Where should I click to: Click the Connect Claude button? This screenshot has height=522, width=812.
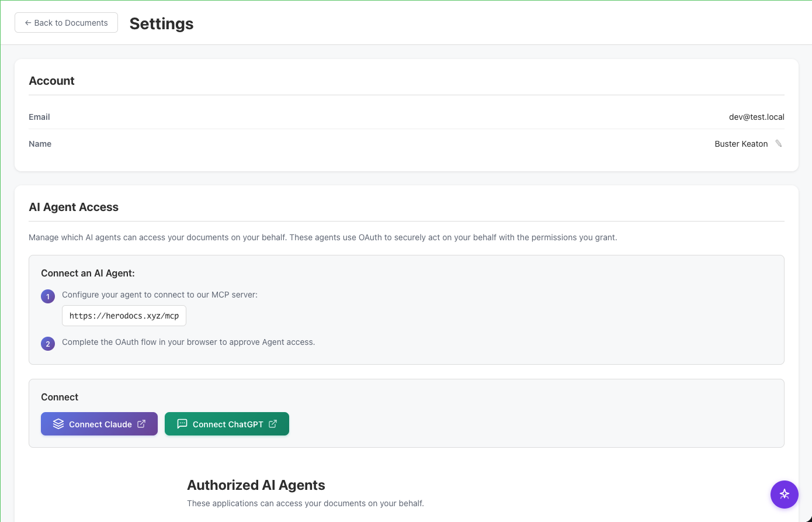pyautogui.click(x=99, y=424)
